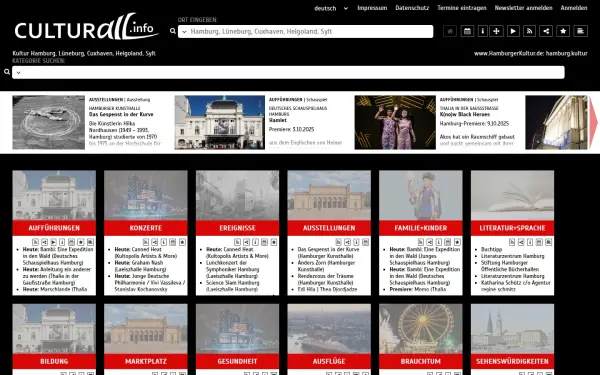The height and width of the screenshot is (375, 600).
Task: Click the category search input field
Action: [x=288, y=72]
